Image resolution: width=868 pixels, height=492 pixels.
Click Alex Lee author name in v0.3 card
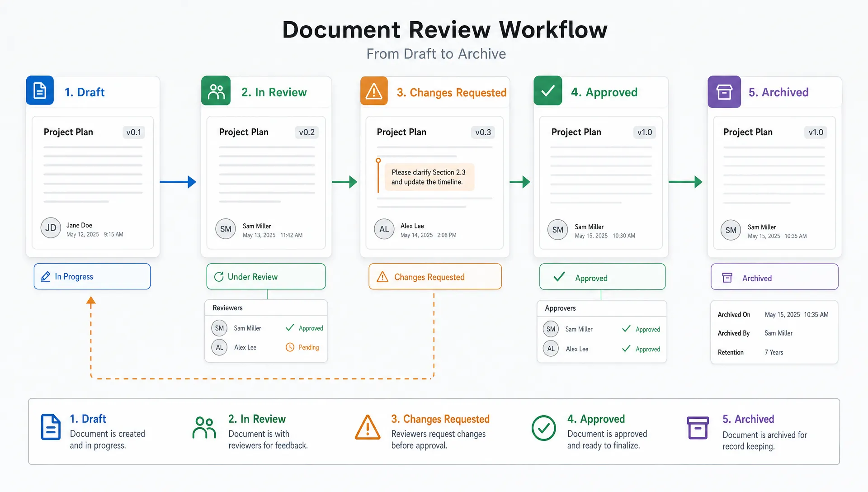412,226
